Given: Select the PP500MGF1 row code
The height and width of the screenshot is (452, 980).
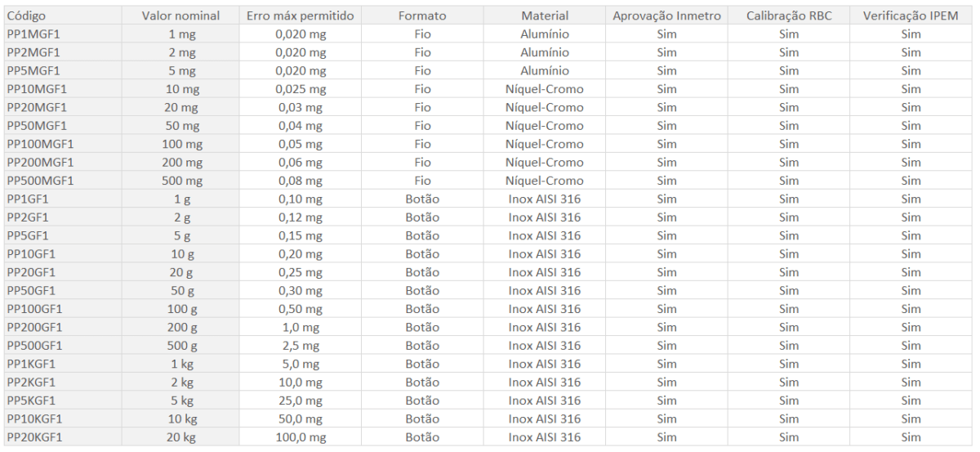Looking at the screenshot, I should click(40, 181).
